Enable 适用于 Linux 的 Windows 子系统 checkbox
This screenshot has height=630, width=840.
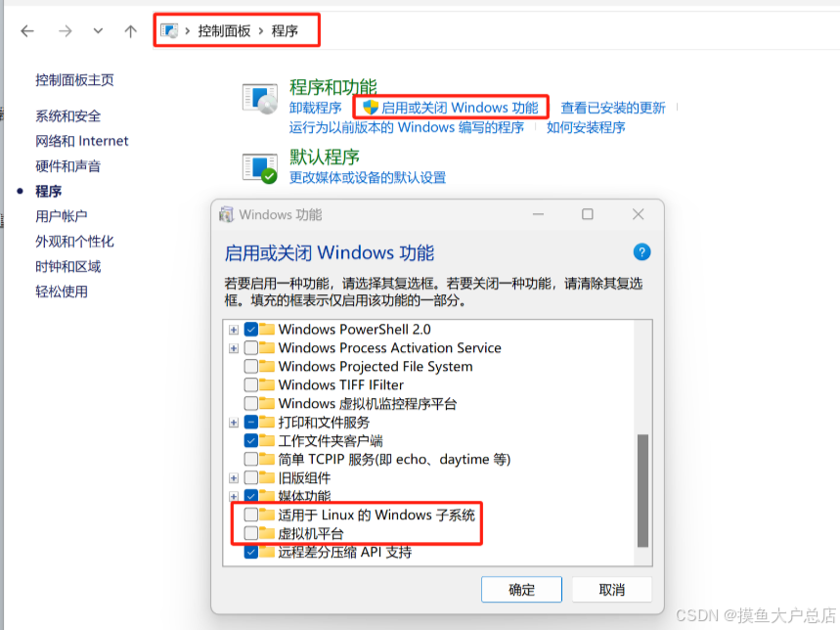pyautogui.click(x=250, y=515)
